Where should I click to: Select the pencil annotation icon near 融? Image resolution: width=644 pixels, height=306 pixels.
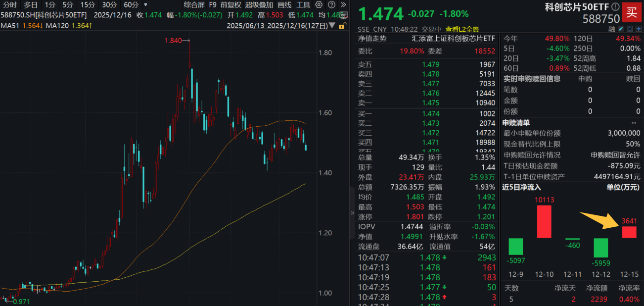click(x=620, y=29)
